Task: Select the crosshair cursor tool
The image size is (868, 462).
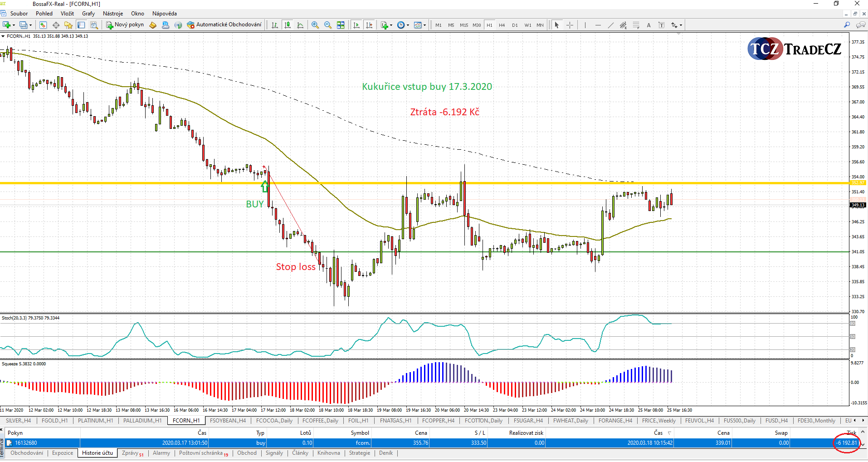Action: tap(570, 25)
